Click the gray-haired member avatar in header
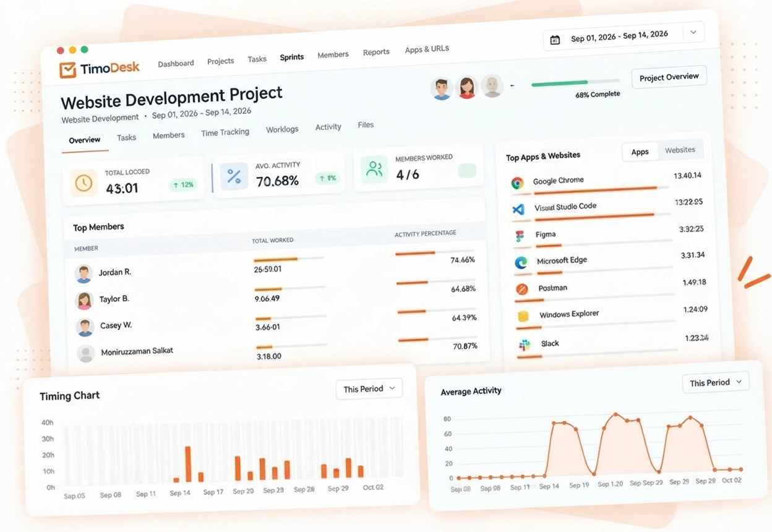 492,87
